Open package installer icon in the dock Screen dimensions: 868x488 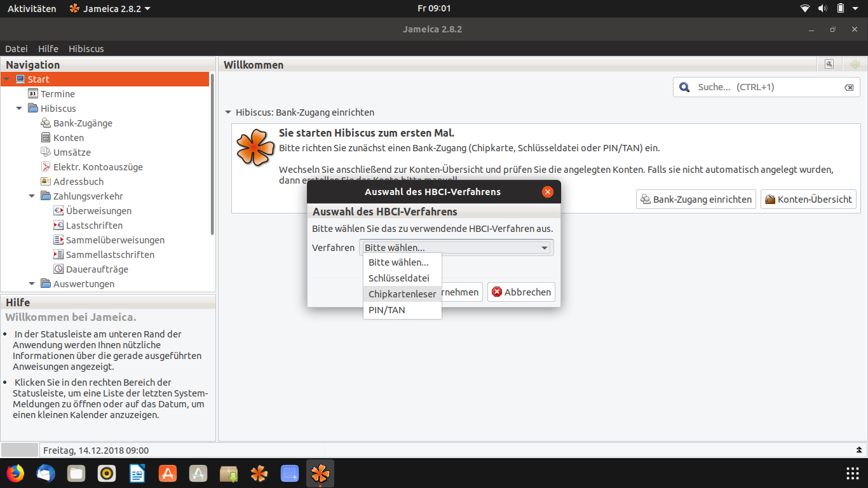coord(229,473)
